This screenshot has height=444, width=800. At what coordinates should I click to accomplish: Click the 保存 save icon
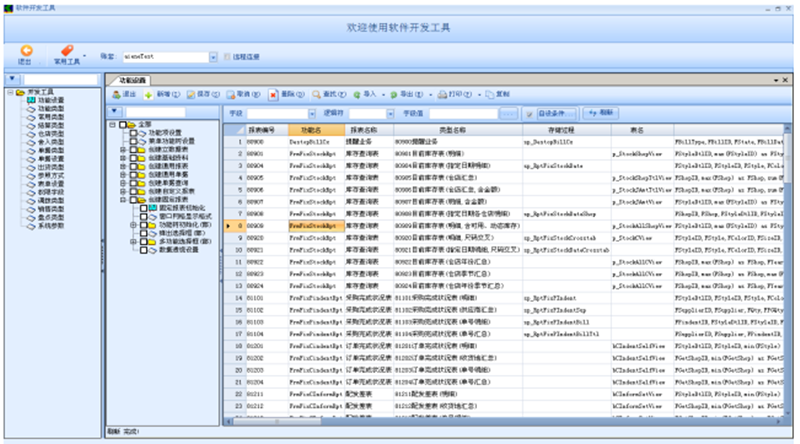191,94
